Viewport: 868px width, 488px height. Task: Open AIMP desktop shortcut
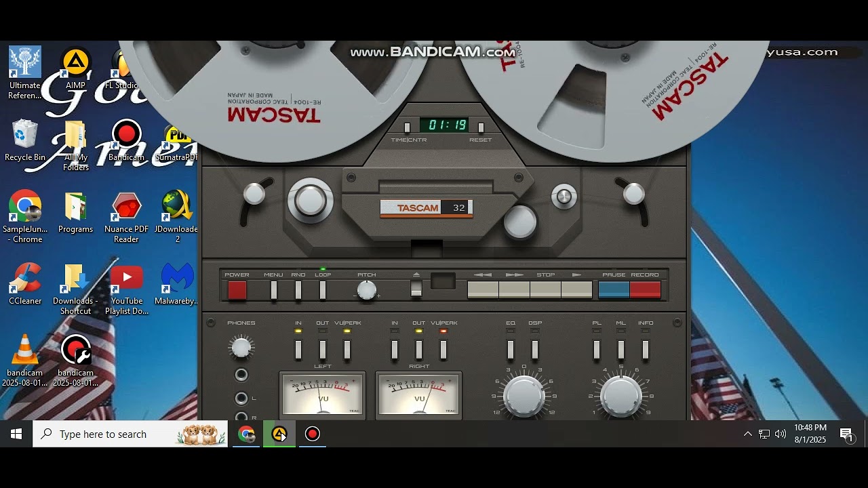click(76, 69)
